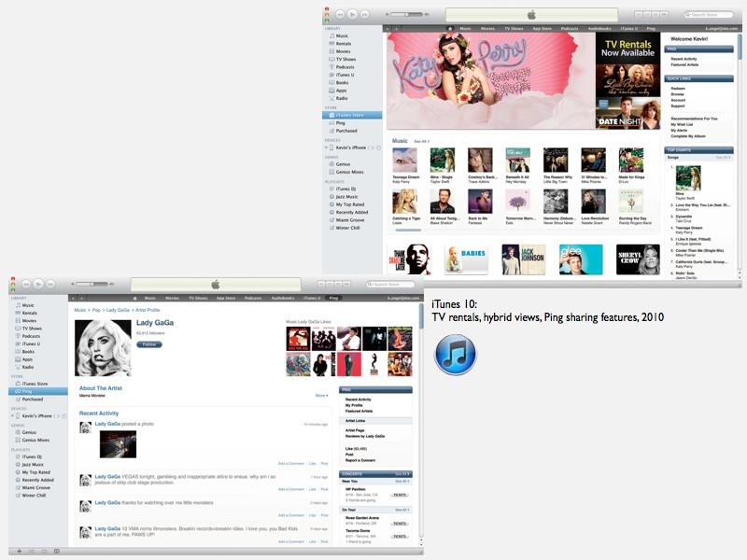747x560 pixels.
Task: Toggle shuffle in the Ping window bottom bar
Action: [x=32, y=551]
